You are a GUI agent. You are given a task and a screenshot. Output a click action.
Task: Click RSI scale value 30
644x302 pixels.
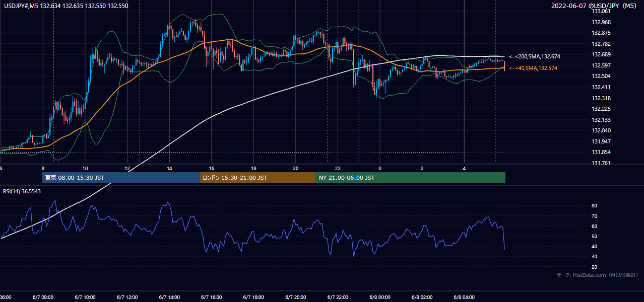[594, 257]
